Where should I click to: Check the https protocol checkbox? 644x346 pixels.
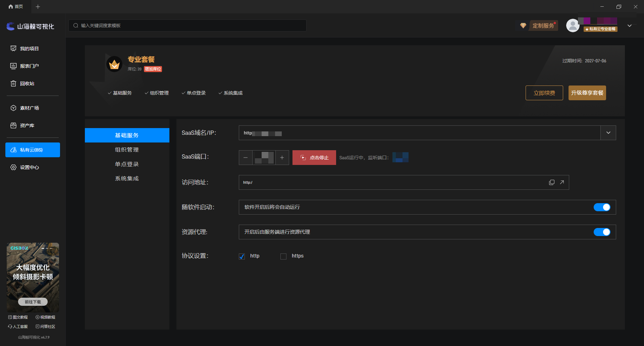coord(283,256)
